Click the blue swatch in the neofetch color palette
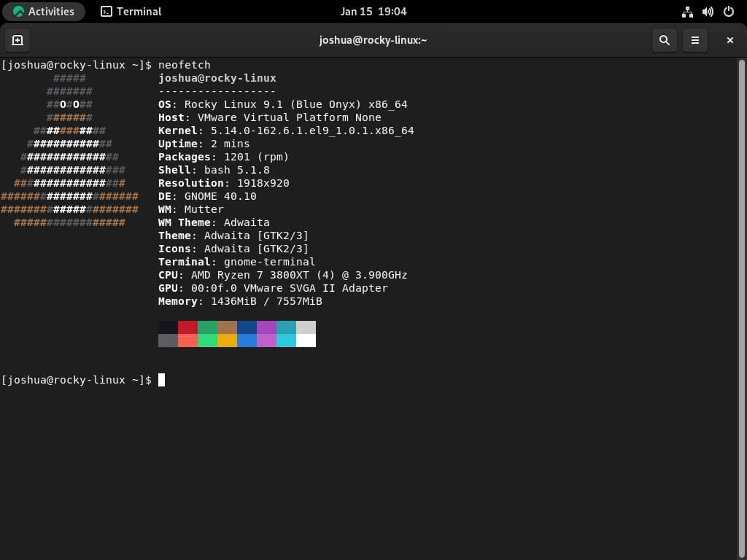 click(x=245, y=327)
